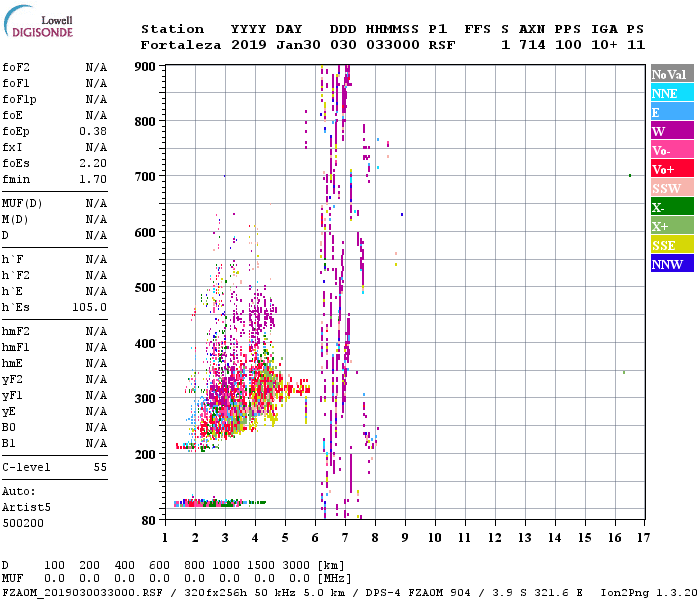Select the Vo- pink legend swatch
Image resolution: width=700 pixels, height=600 pixels.
(672, 150)
